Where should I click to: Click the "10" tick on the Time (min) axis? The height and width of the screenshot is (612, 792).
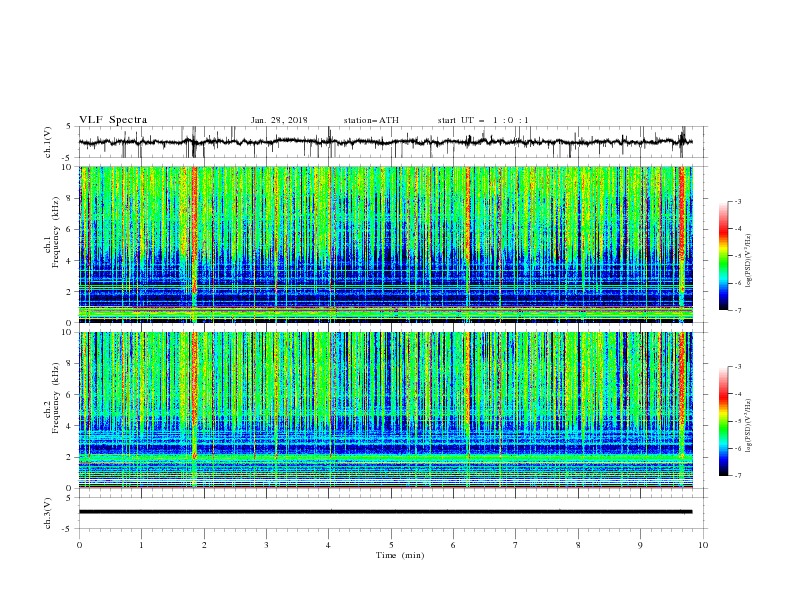[x=703, y=545]
